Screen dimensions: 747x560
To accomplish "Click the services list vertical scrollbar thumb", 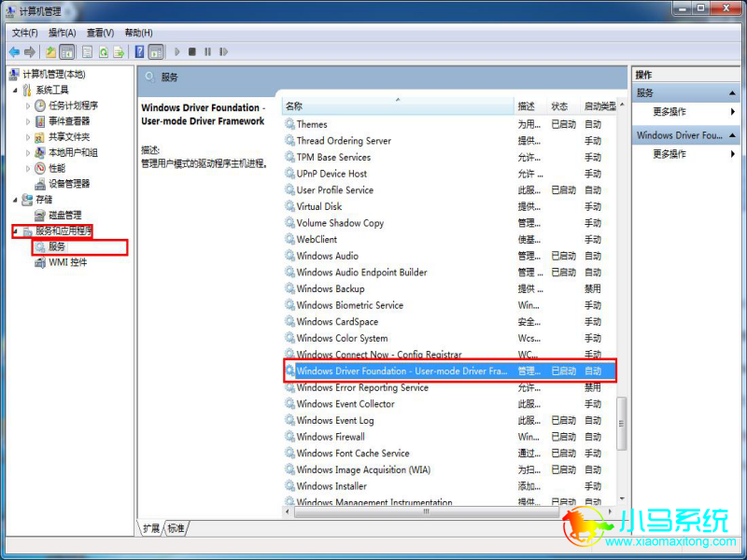I will (x=621, y=424).
